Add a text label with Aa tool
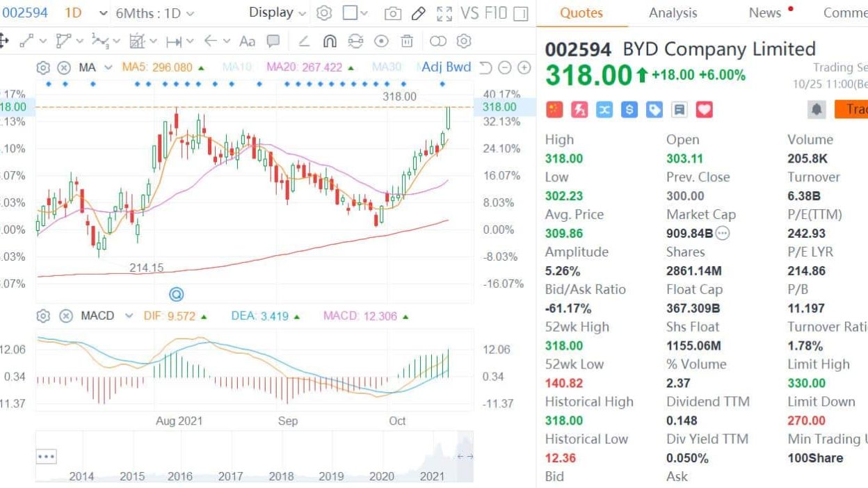This screenshot has width=868, height=488. [247, 42]
